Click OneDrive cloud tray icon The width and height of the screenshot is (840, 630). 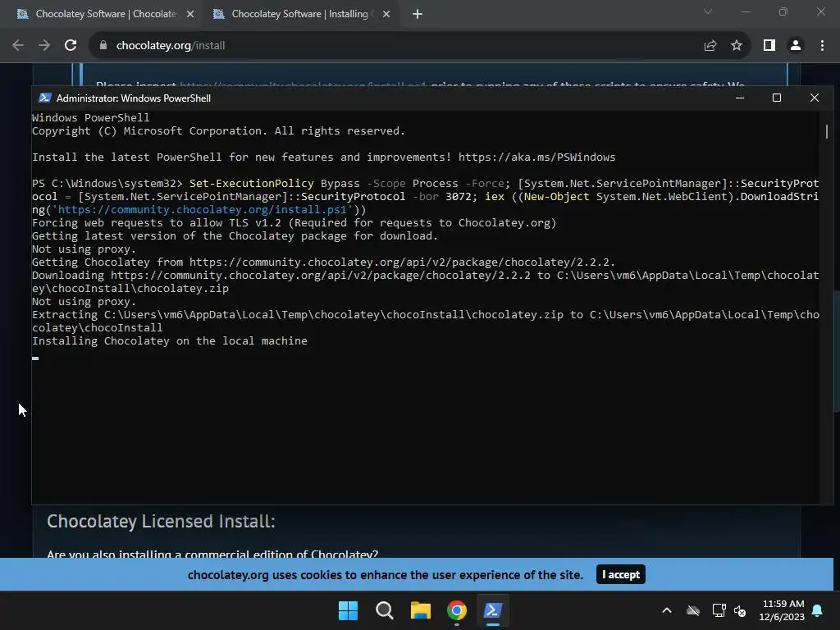tap(693, 610)
